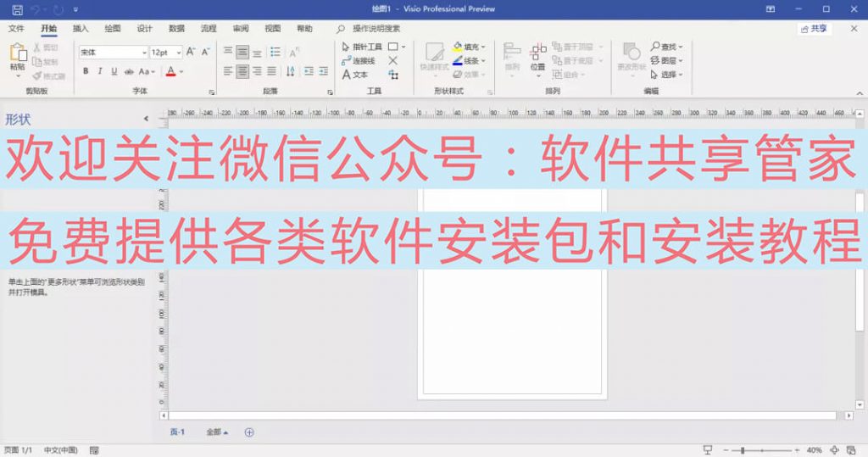Add a new page with the plus icon
Viewport: 868px width, 457px height.
[249, 432]
